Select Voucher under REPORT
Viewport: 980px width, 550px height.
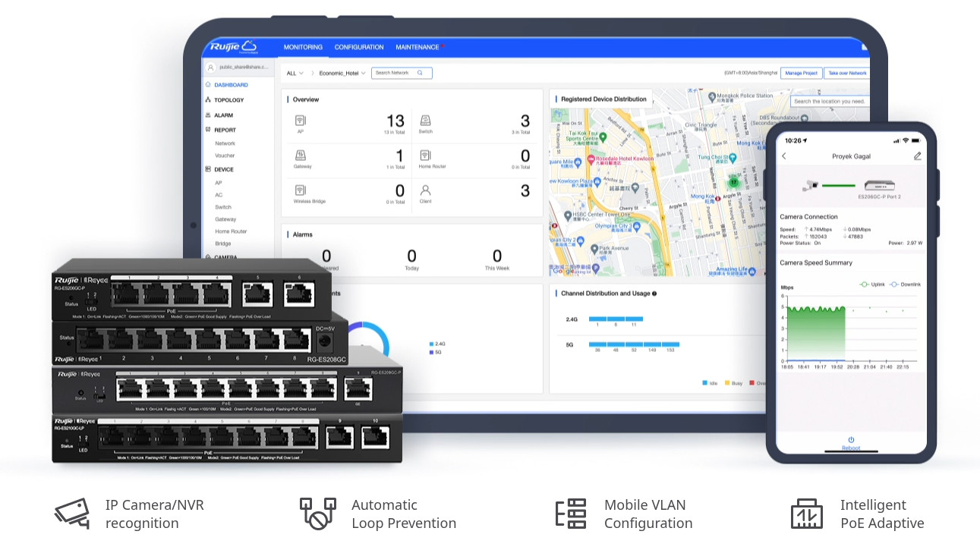225,156
